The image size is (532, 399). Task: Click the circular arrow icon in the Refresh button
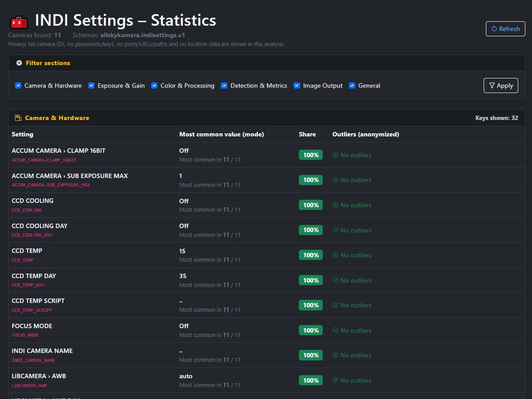point(493,28)
